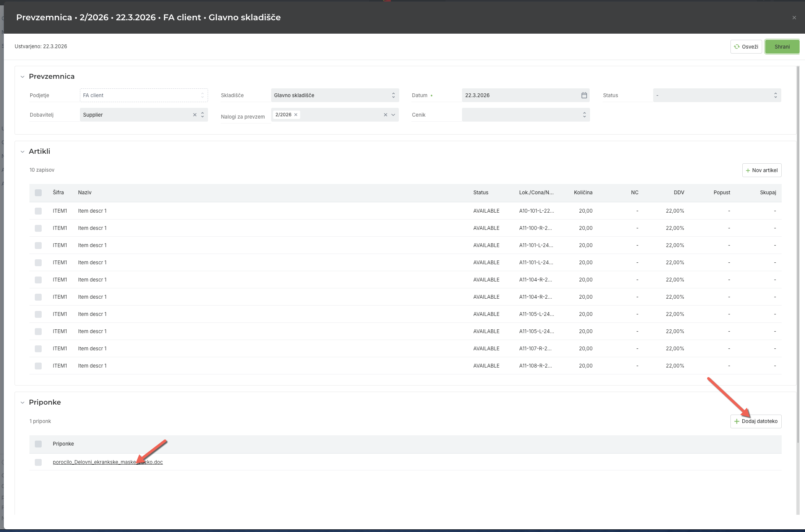
Task: Clear the Supplier value with X icon
Action: click(195, 115)
